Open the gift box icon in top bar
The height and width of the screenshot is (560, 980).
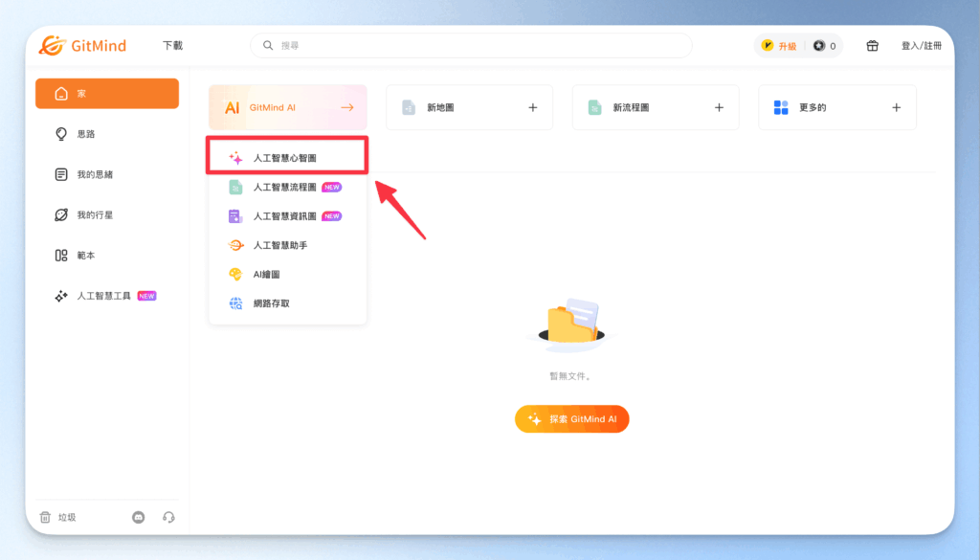point(872,45)
